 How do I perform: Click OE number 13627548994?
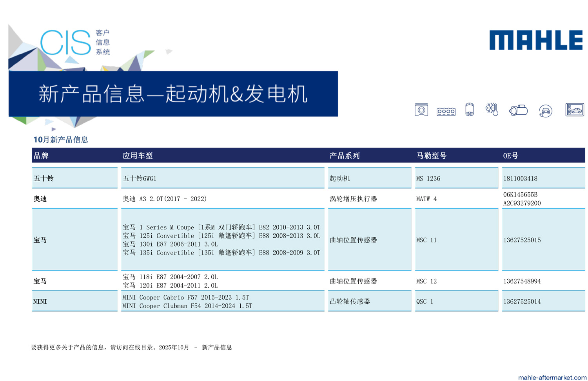522,281
